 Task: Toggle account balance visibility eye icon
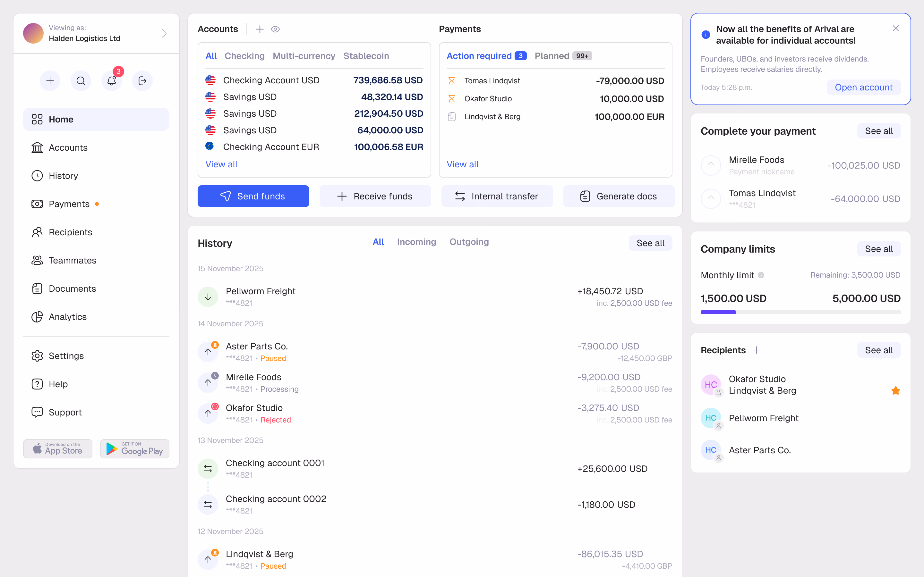pyautogui.click(x=275, y=29)
